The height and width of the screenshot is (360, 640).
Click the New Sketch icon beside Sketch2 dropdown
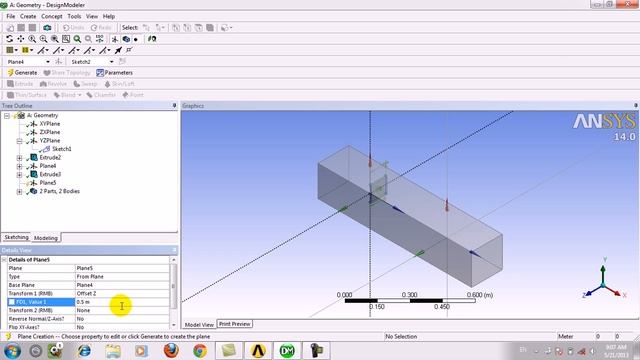click(x=122, y=62)
